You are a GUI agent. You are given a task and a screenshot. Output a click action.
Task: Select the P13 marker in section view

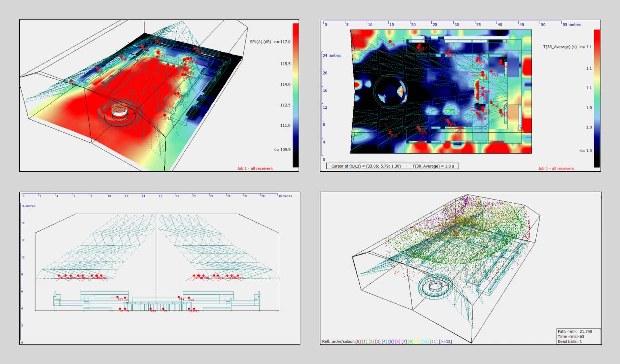[118, 297]
